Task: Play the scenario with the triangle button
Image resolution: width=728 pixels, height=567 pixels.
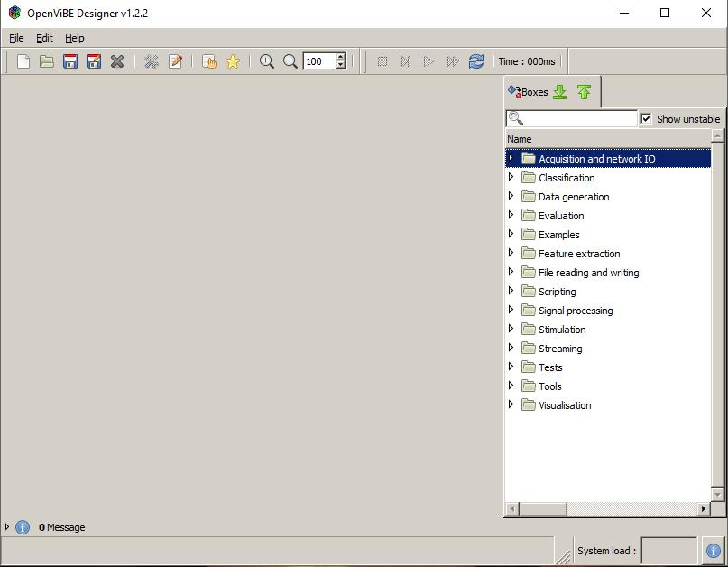Action: (x=429, y=61)
